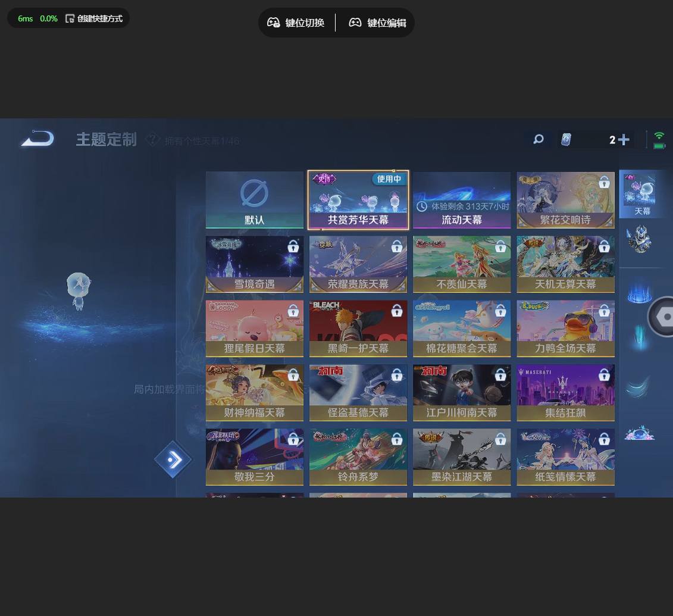Image resolution: width=673 pixels, height=616 pixels.
Task: Select the 墨染江湖天幕 card
Action: (x=462, y=456)
